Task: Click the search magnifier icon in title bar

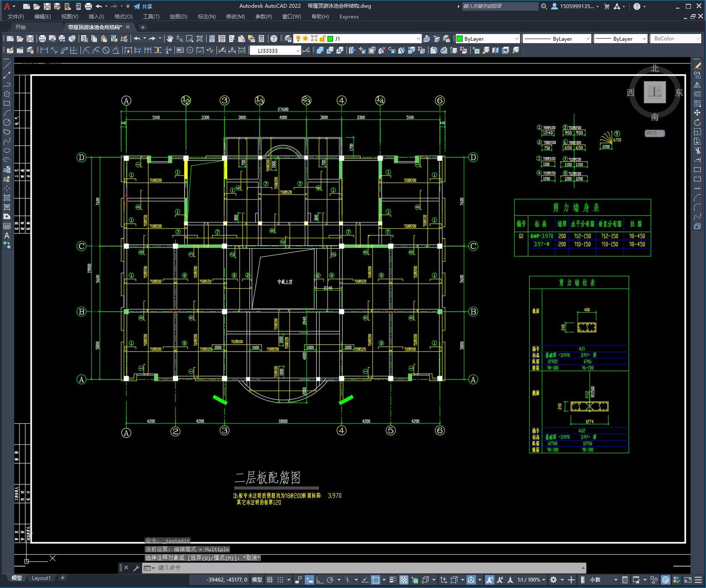Action: click(544, 6)
